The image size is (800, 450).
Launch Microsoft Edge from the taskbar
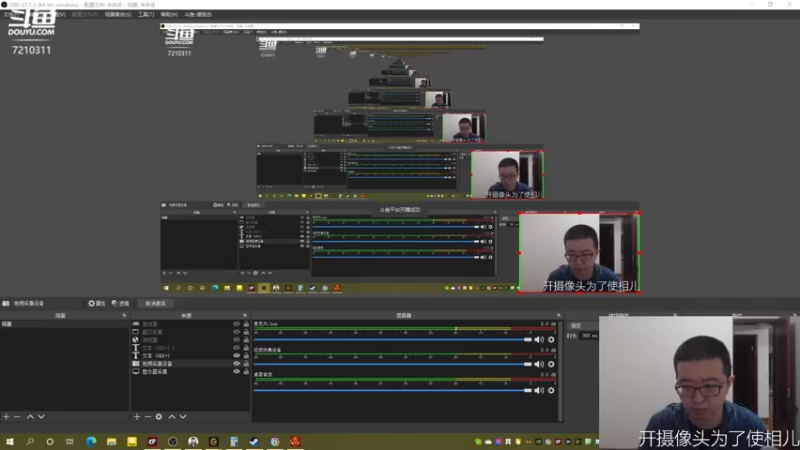coord(91,442)
